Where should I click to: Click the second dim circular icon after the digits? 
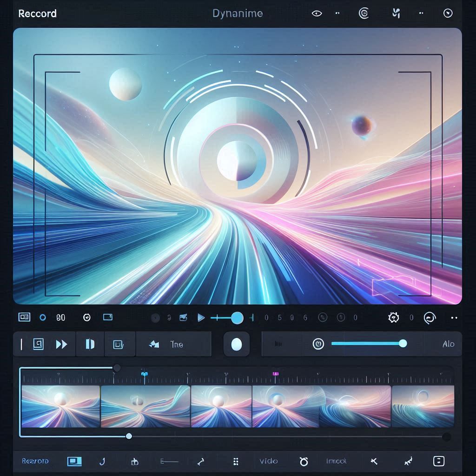click(x=341, y=317)
